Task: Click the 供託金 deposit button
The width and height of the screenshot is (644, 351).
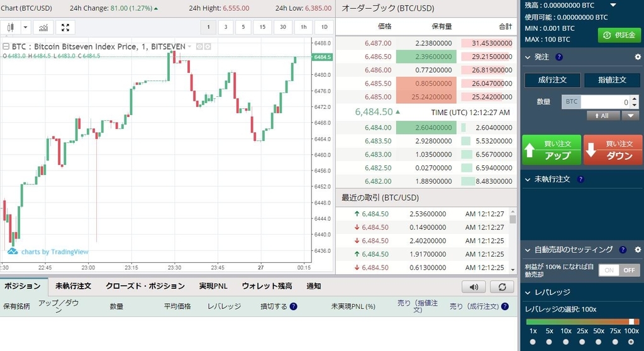Action: click(619, 35)
